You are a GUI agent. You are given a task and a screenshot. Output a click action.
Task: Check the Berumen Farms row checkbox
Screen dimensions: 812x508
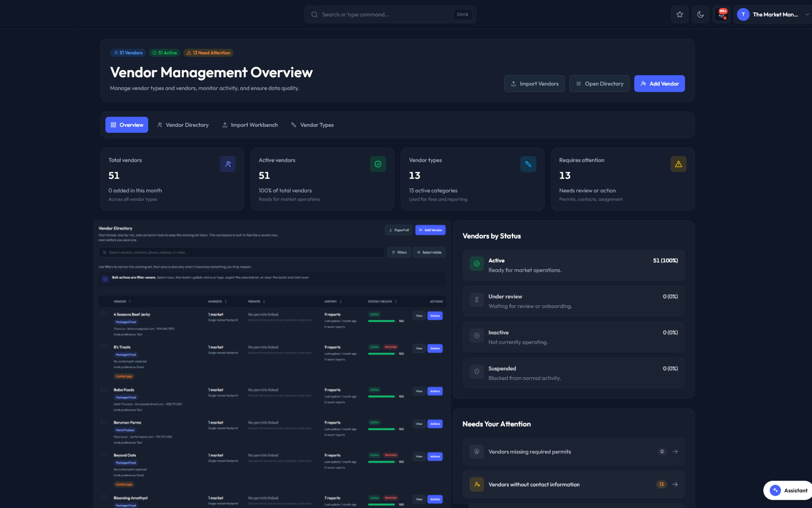[104, 422]
